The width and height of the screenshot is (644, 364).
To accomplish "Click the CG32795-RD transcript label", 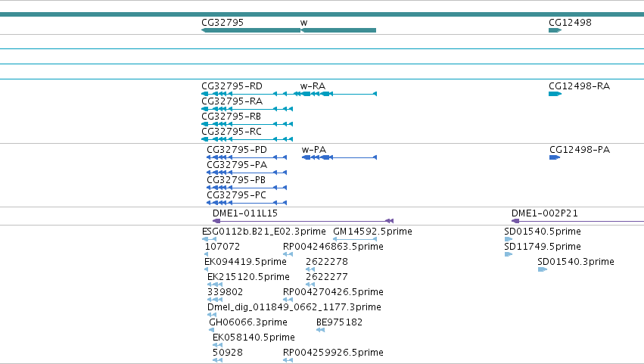I will [232, 86].
